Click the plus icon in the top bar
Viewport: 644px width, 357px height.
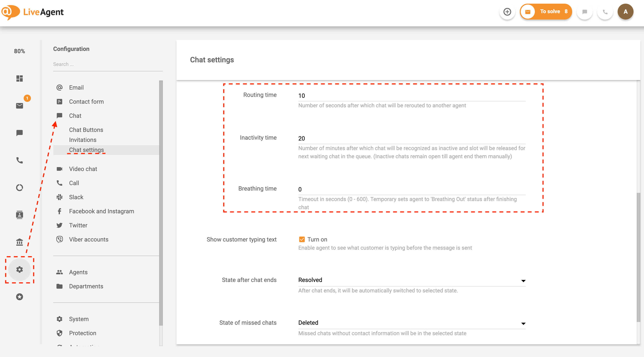click(507, 12)
